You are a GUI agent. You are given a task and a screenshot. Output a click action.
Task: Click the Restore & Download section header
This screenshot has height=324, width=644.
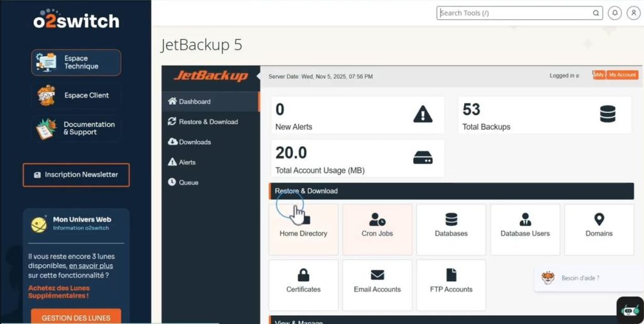(x=452, y=191)
